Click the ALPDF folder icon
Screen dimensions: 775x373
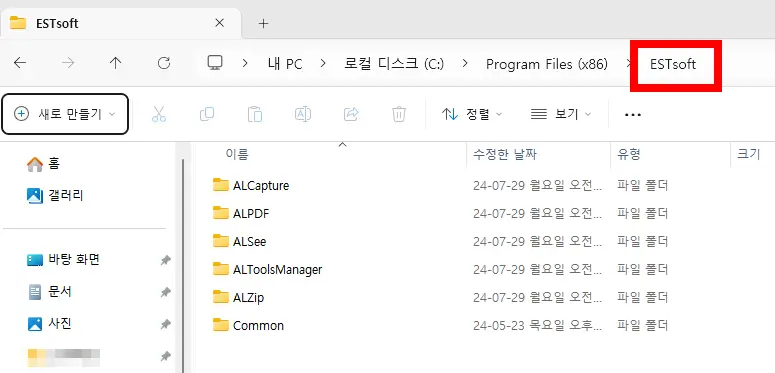(221, 213)
